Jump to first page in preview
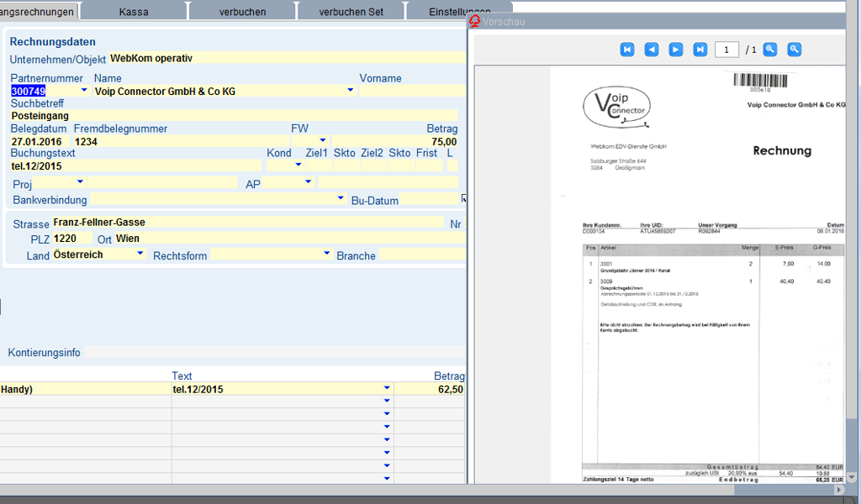The width and height of the screenshot is (861, 504). click(627, 50)
